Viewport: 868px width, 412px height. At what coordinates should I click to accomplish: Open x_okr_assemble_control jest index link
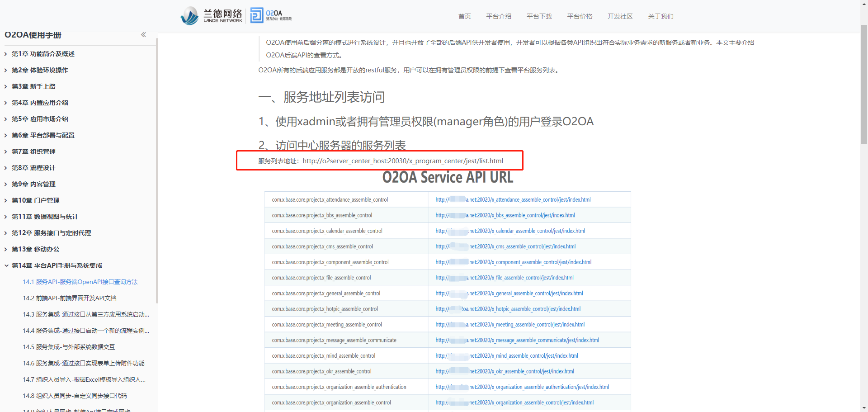pyautogui.click(x=505, y=371)
